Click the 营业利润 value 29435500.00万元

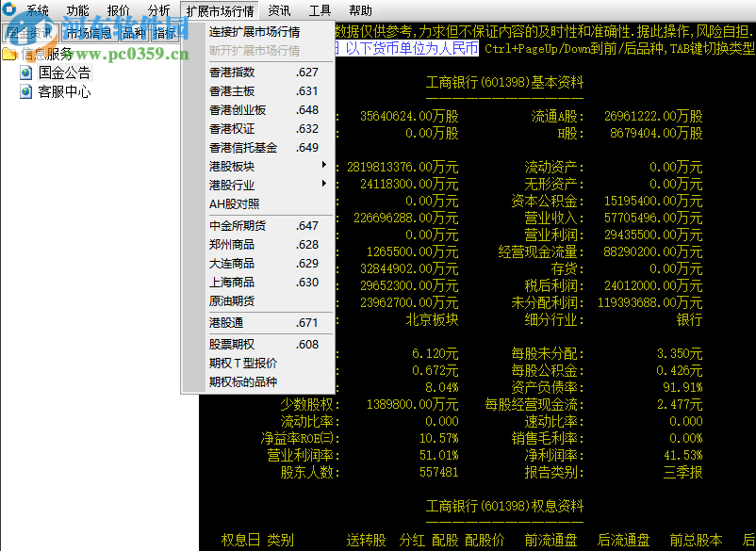pos(653,235)
